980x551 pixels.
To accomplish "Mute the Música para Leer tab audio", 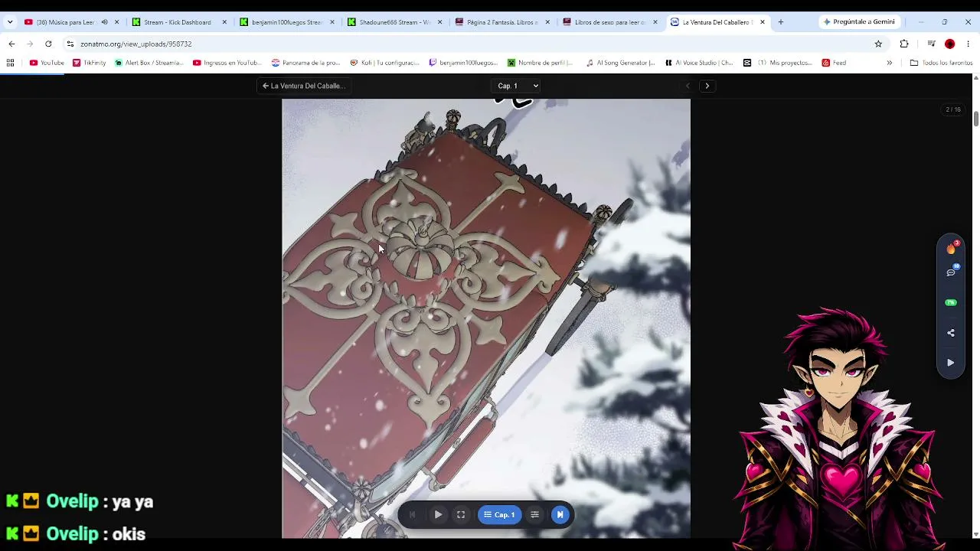I will coord(104,22).
